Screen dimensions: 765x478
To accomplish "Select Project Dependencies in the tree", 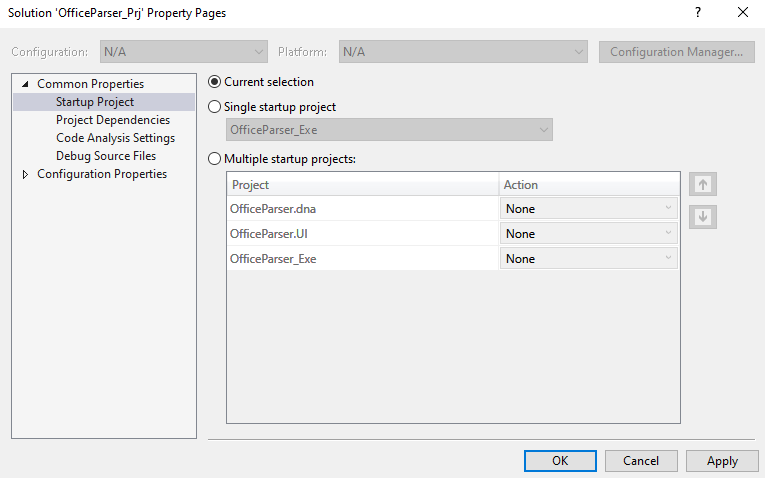I will pyautogui.click(x=113, y=120).
